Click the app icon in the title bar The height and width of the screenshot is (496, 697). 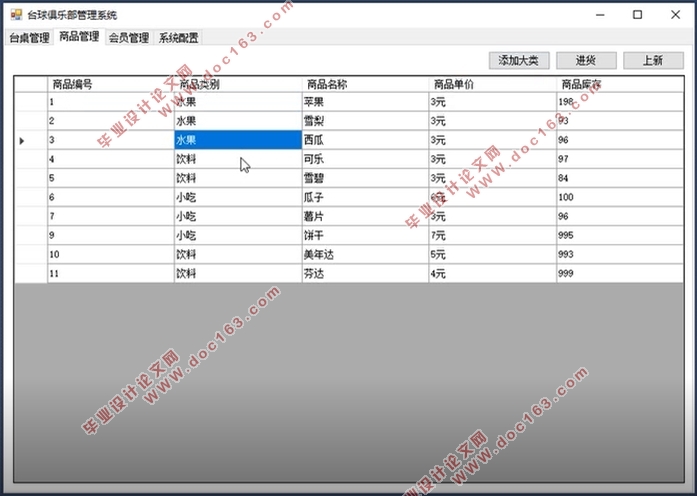click(x=16, y=15)
